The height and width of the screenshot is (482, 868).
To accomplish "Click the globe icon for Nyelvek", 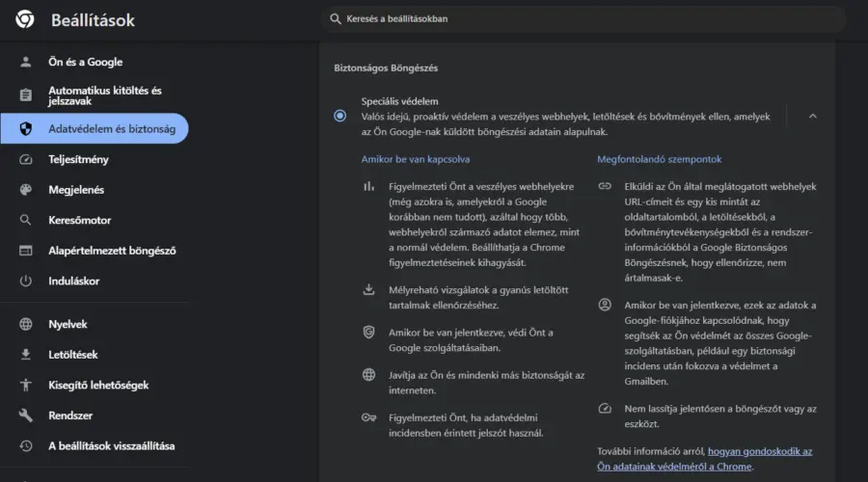I will pyautogui.click(x=26, y=325).
